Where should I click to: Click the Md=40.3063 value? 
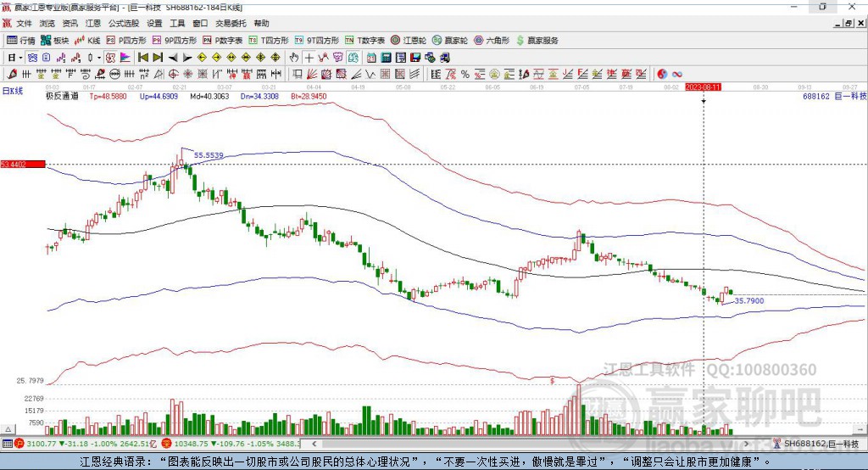(x=209, y=96)
